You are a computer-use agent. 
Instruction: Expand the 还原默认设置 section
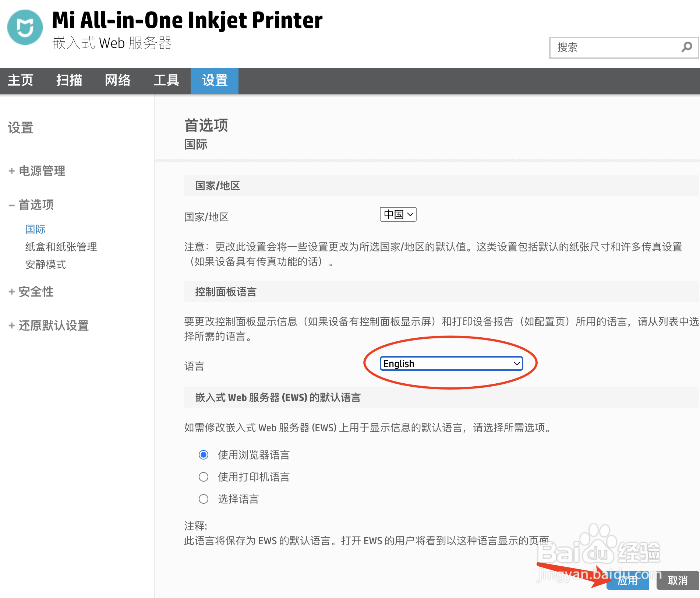click(49, 326)
